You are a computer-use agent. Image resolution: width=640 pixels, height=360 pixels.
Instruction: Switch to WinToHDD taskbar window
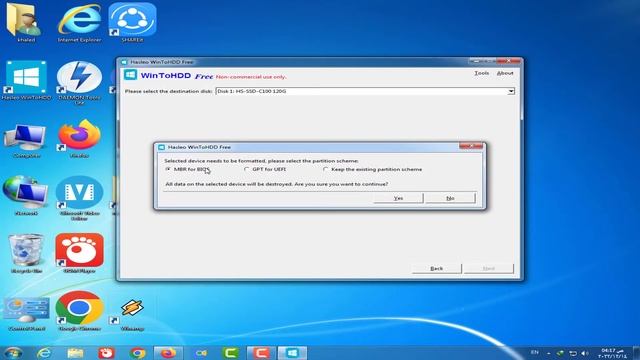click(292, 353)
